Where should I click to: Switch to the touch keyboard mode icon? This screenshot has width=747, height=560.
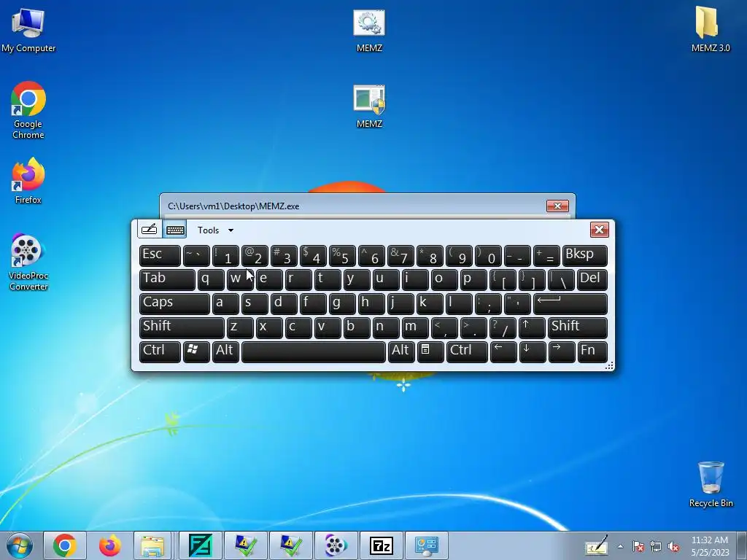point(175,230)
